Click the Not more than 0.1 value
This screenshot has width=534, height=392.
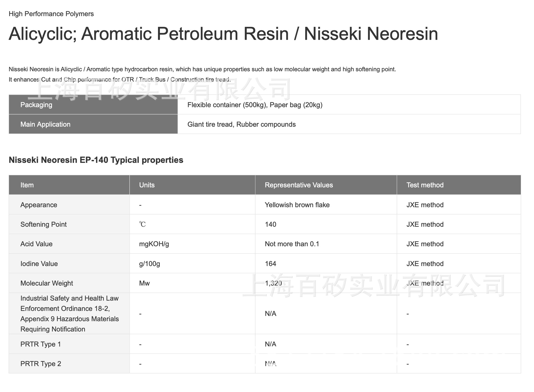coord(292,244)
